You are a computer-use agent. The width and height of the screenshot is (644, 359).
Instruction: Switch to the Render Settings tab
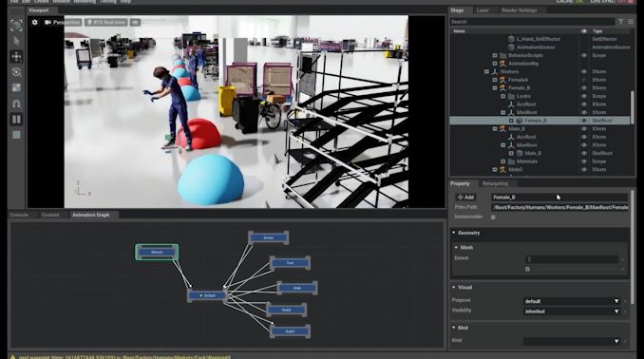pos(520,10)
